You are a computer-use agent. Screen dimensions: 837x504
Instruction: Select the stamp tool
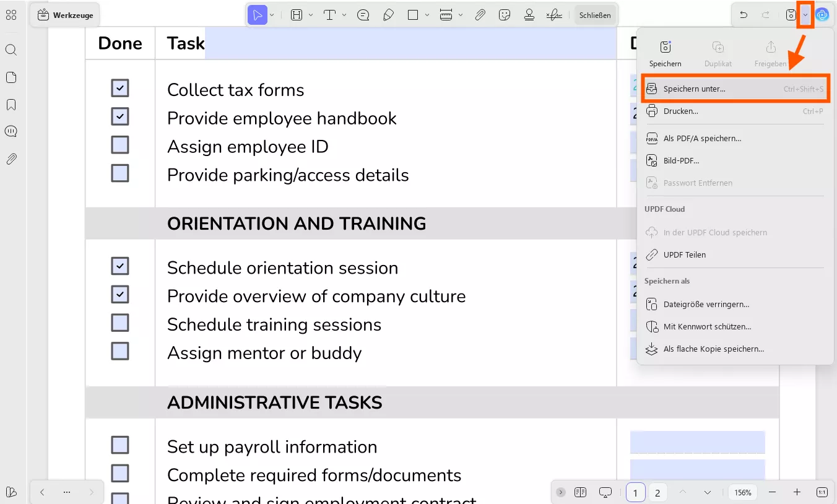pos(529,15)
